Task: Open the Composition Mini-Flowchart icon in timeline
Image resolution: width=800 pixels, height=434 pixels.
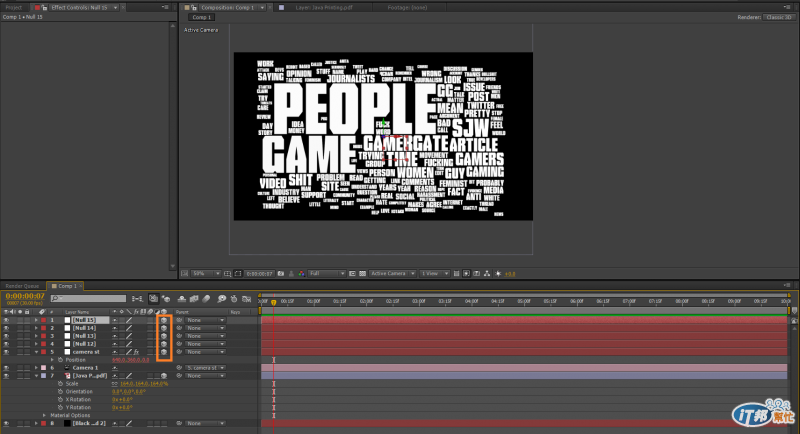Action: click(x=137, y=299)
